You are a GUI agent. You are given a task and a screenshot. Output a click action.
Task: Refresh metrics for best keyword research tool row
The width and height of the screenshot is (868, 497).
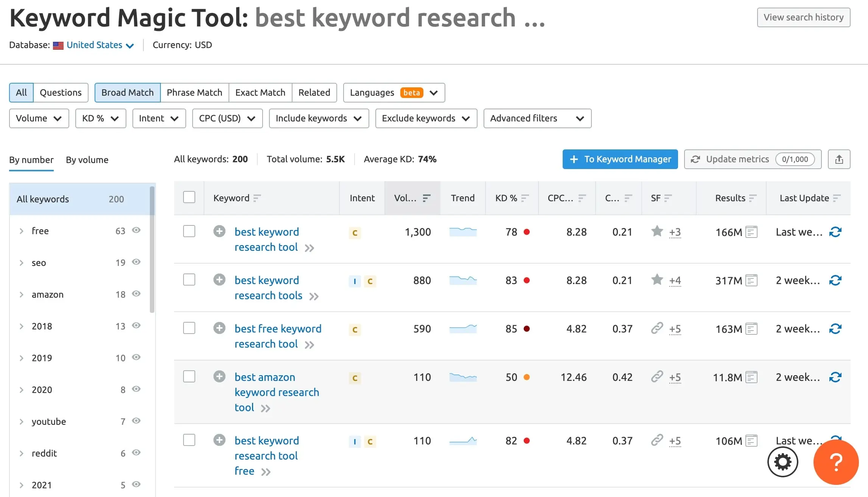click(x=835, y=232)
